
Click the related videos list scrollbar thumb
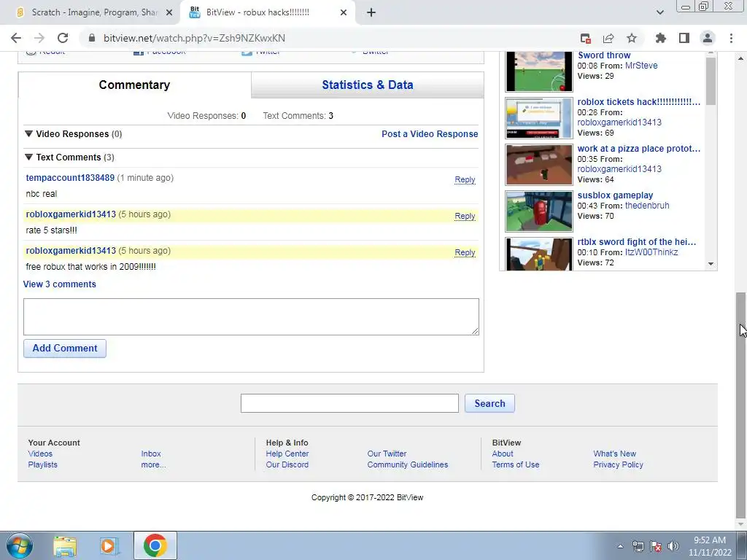711,81
